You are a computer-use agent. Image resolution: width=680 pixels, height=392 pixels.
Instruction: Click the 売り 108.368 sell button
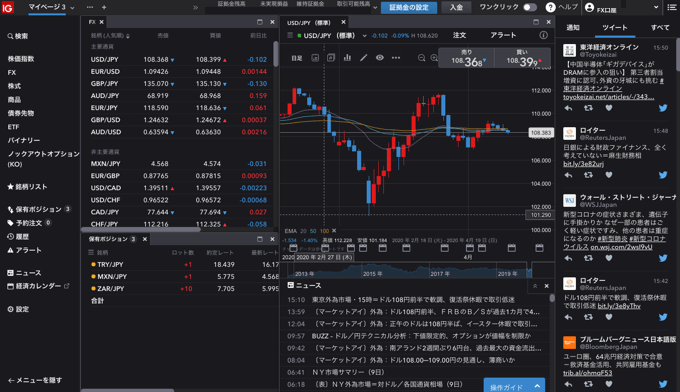(x=466, y=58)
